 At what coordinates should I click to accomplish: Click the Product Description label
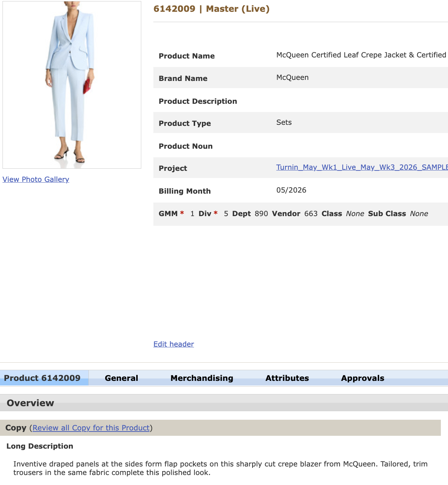coord(198,101)
